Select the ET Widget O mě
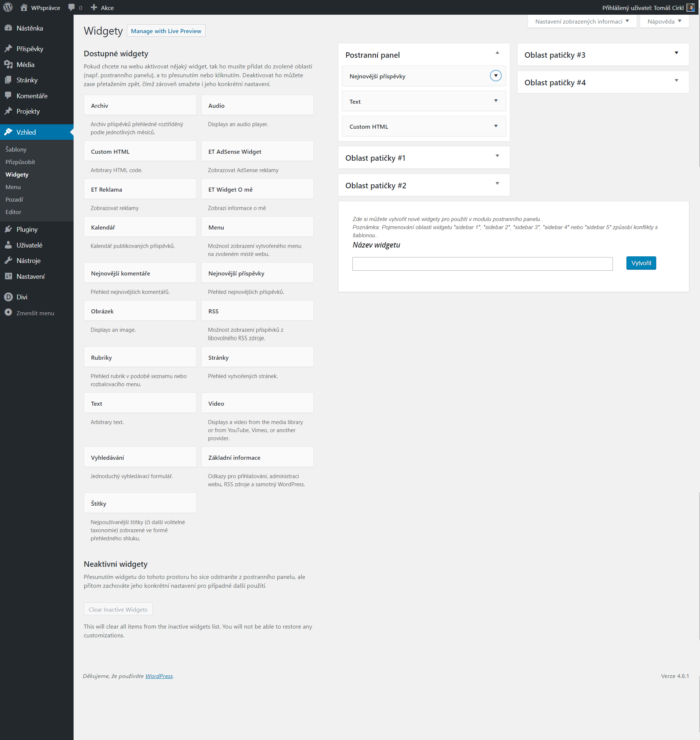Viewport: 700px width, 740px height. (257, 189)
